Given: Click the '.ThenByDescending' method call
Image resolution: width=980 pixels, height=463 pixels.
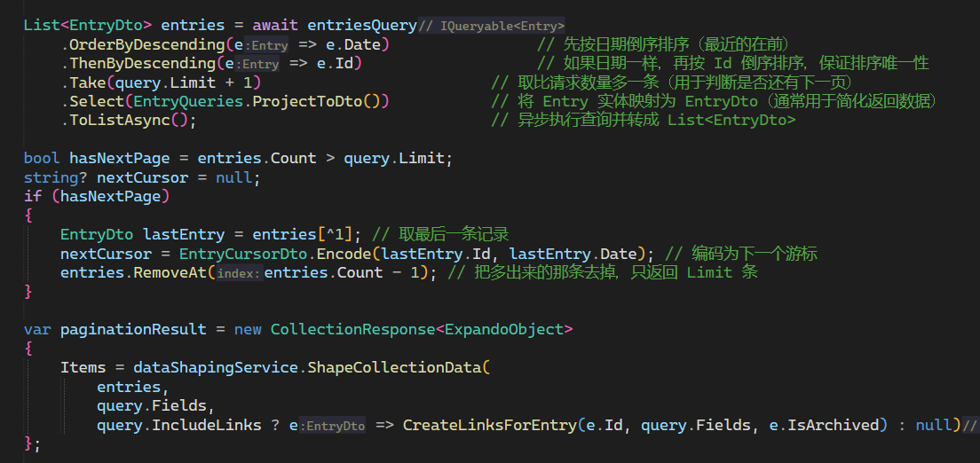Looking at the screenshot, I should pyautogui.click(x=138, y=64).
